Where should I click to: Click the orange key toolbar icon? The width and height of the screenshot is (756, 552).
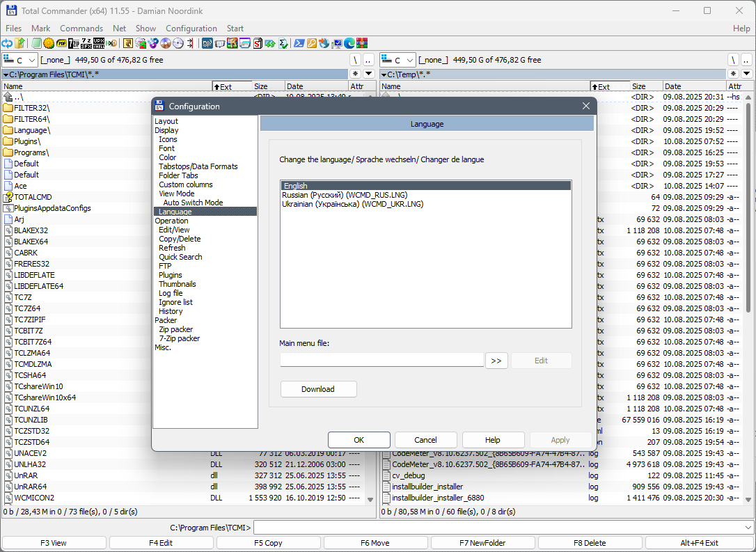coord(311,43)
